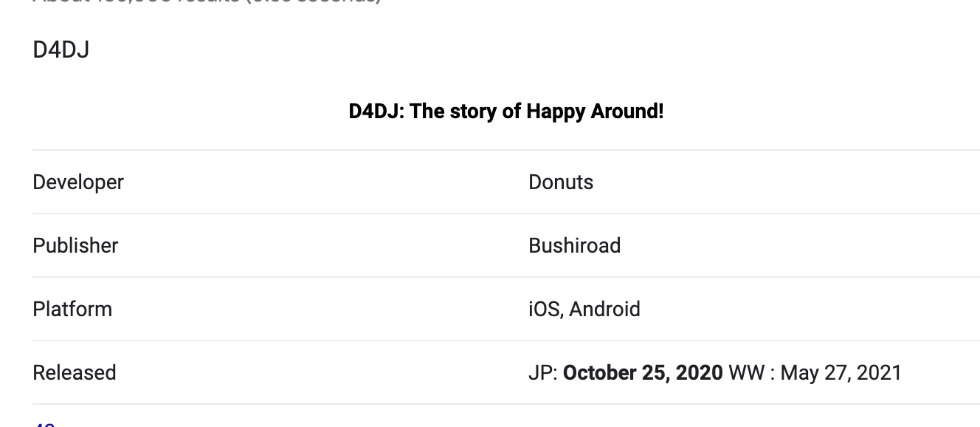Image resolution: width=980 pixels, height=427 pixels.
Task: Click the Donuts developer value
Action: [x=561, y=182]
